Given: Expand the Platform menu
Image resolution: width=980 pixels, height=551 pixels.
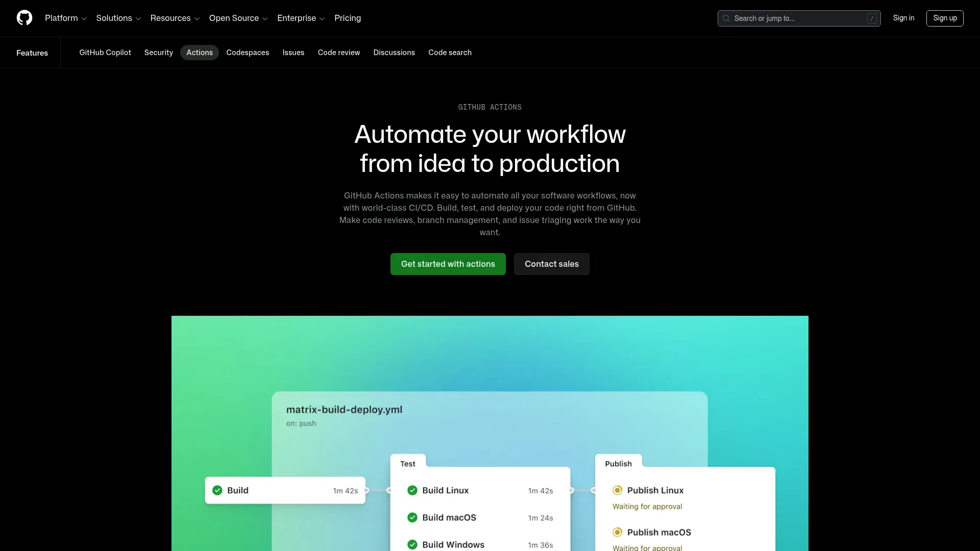Looking at the screenshot, I should pos(66,18).
